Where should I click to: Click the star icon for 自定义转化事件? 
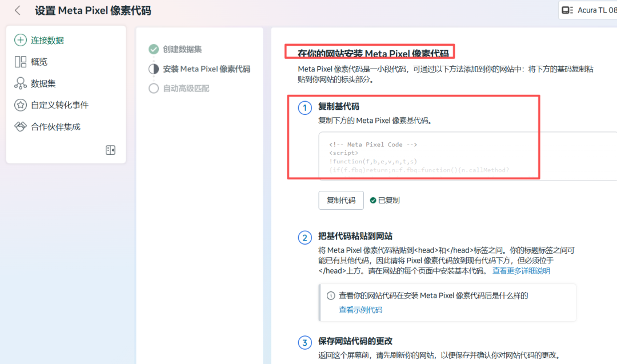click(21, 105)
